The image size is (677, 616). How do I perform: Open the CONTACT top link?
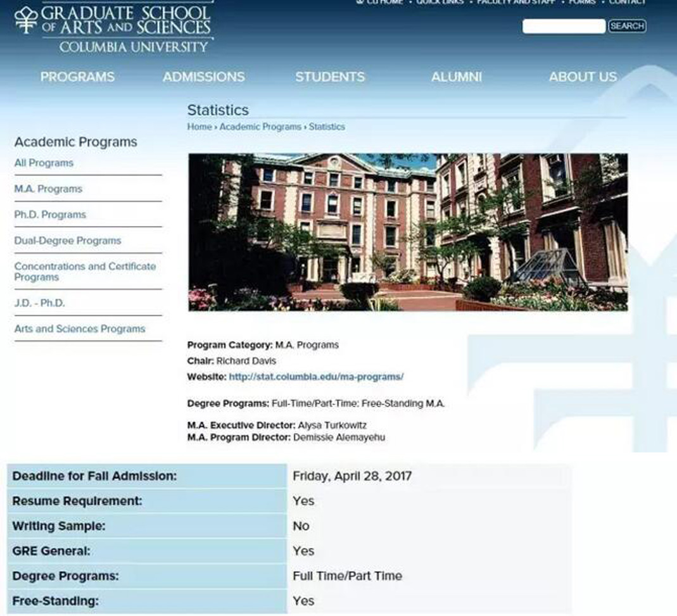coord(628,2)
